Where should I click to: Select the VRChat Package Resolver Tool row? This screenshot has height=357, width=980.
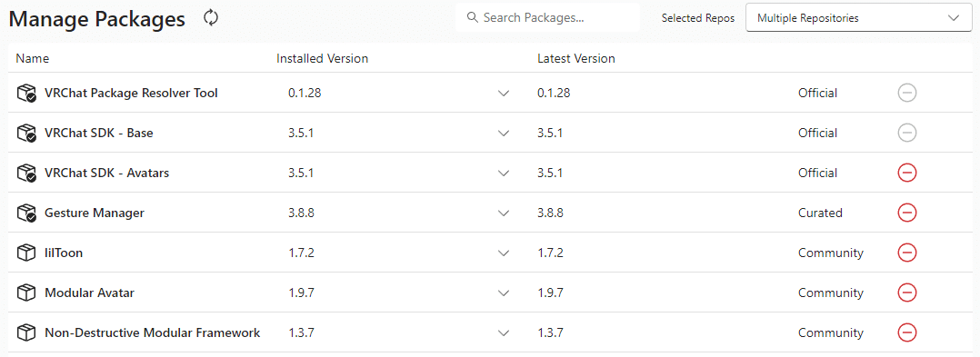490,93
